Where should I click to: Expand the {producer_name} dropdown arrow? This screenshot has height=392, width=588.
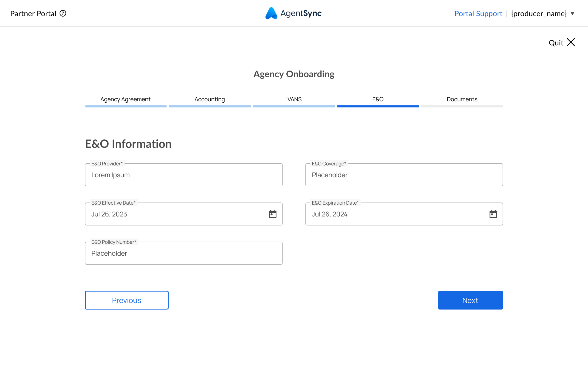click(572, 14)
